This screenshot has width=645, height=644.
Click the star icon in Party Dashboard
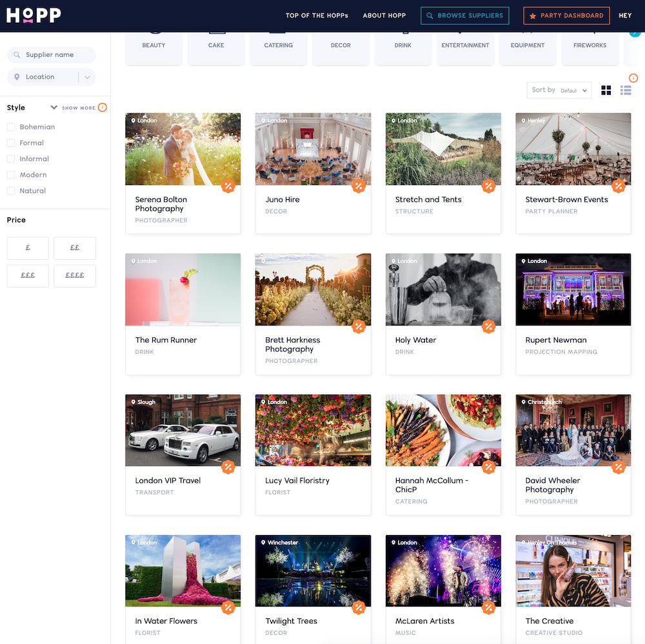tap(533, 16)
